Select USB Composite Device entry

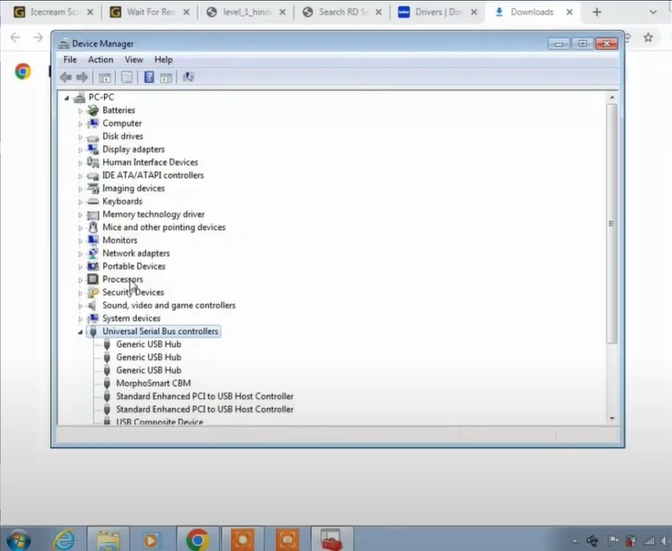159,422
